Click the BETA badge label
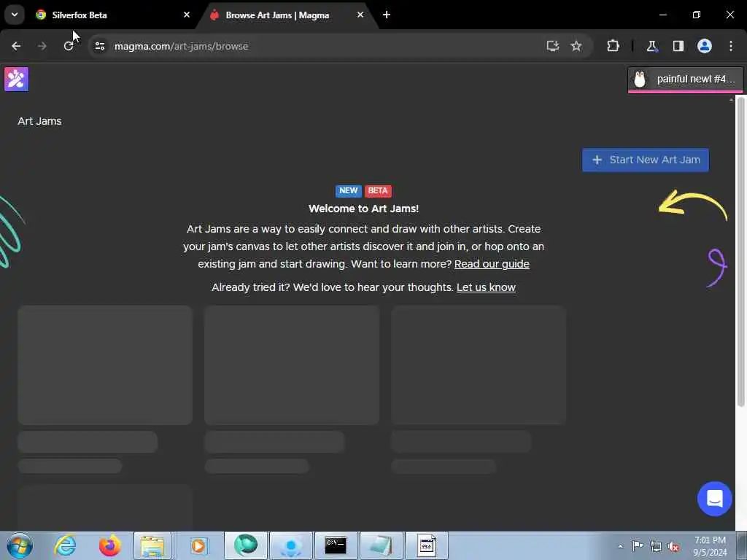Image resolution: width=747 pixels, height=560 pixels. [x=378, y=190]
